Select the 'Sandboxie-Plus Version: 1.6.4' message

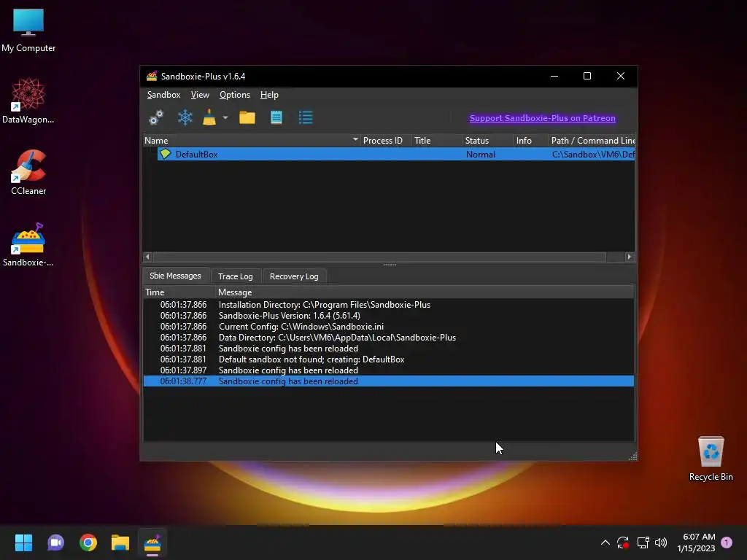point(389,316)
